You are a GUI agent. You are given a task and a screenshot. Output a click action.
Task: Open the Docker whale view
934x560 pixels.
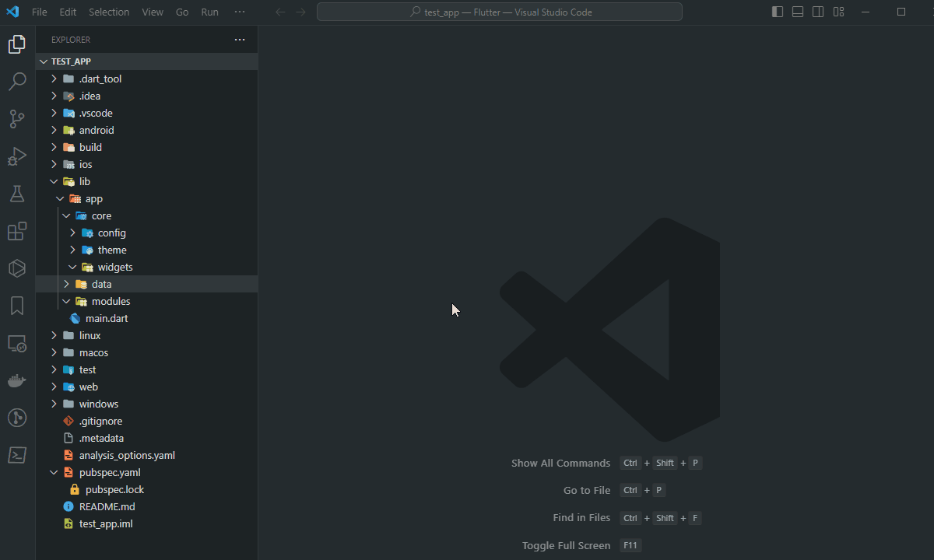pos(17,380)
